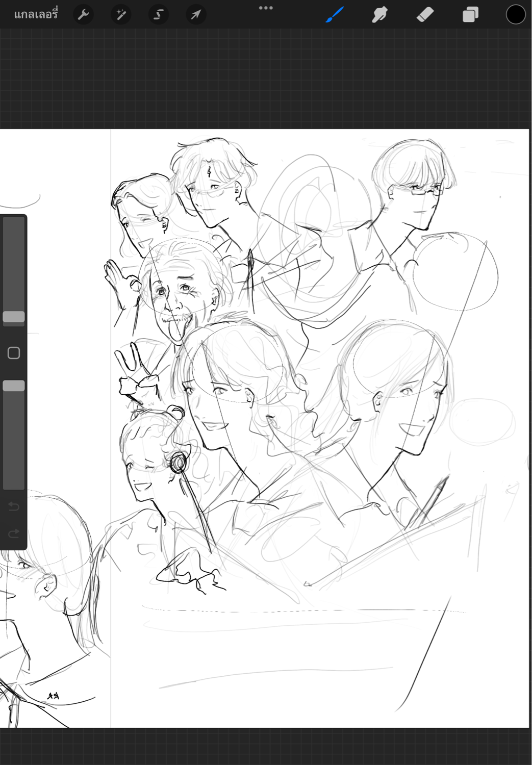Screen dimensions: 532x765
Task: Open the Layers panel
Action: point(470,15)
